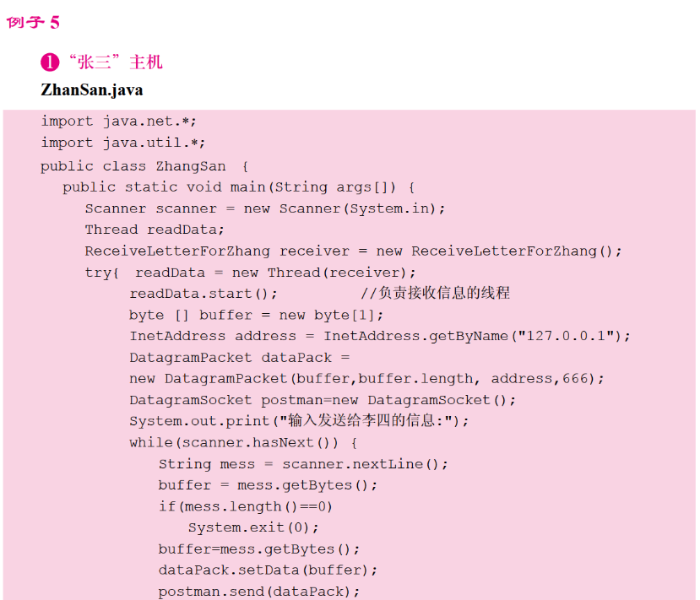Click the "import java.net.*;" line
Screen dimensions: 700x600
point(118,122)
